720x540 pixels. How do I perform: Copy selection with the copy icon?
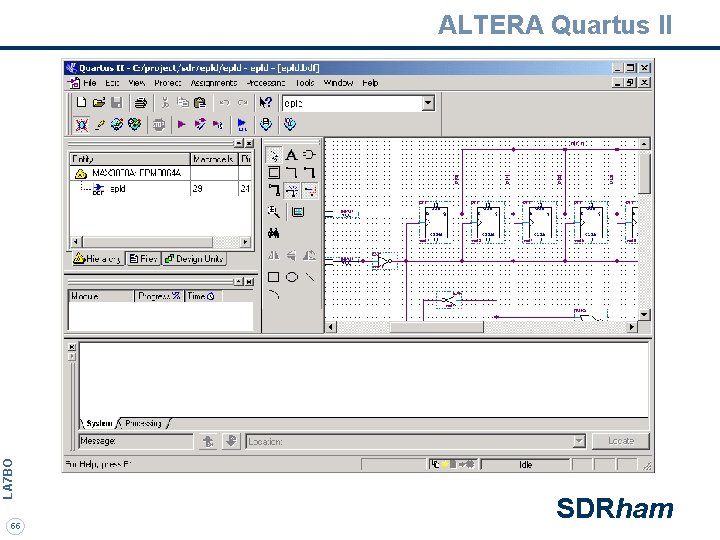pos(183,102)
